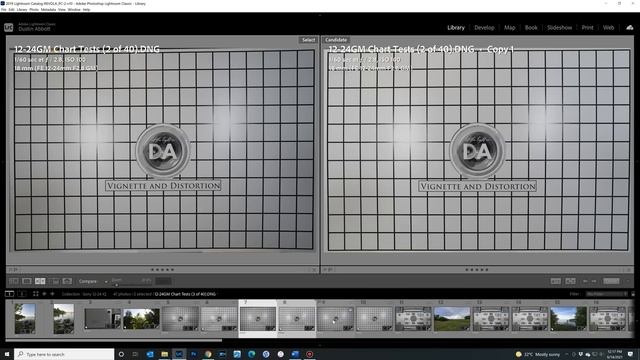Click the Make Select icon
This screenshot has height=360, width=640.
tap(571, 281)
